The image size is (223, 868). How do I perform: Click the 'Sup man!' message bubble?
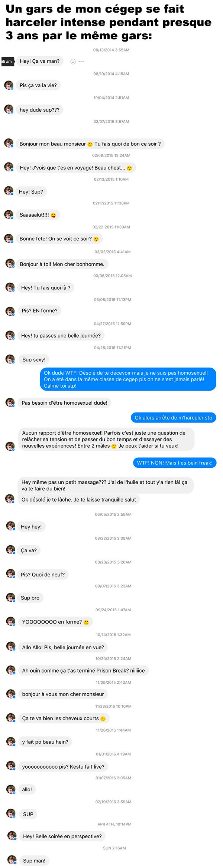pyautogui.click(x=34, y=861)
